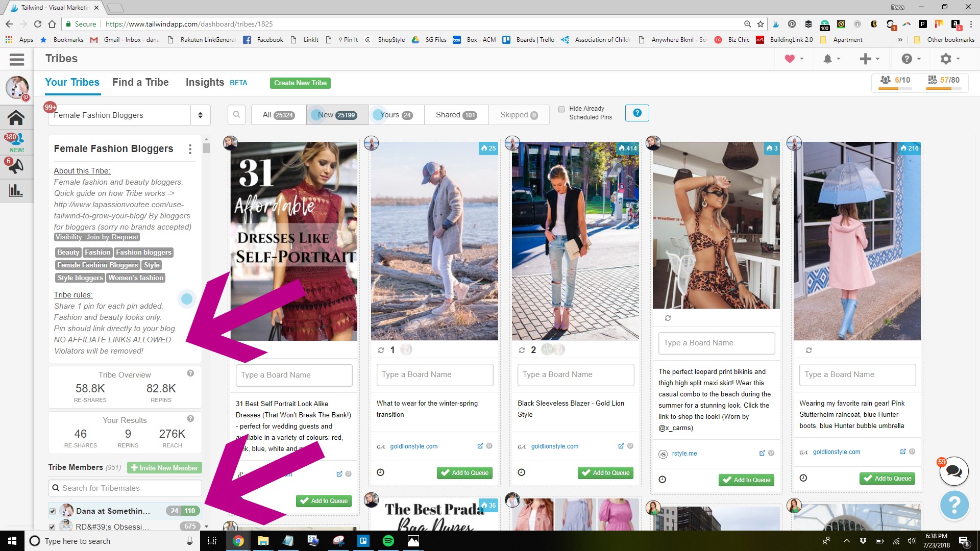Add Black Sleeveless Blazer pin to queue
The image size is (980, 551).
(x=606, y=473)
